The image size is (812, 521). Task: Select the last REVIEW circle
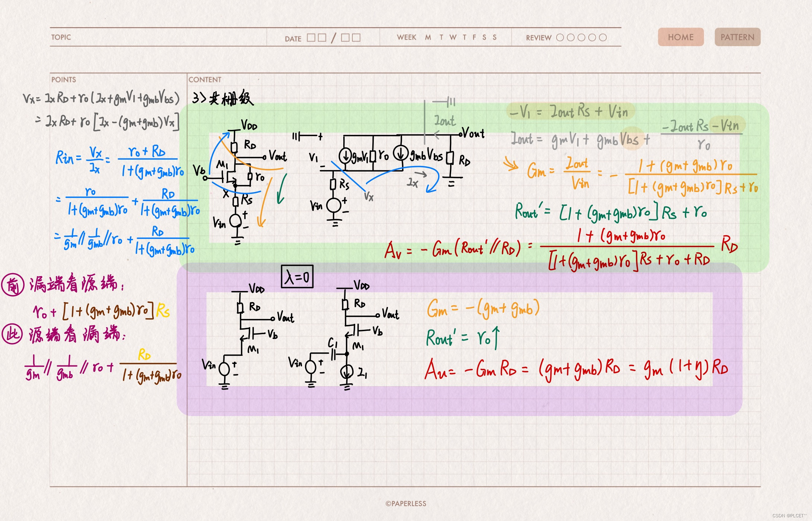(603, 38)
